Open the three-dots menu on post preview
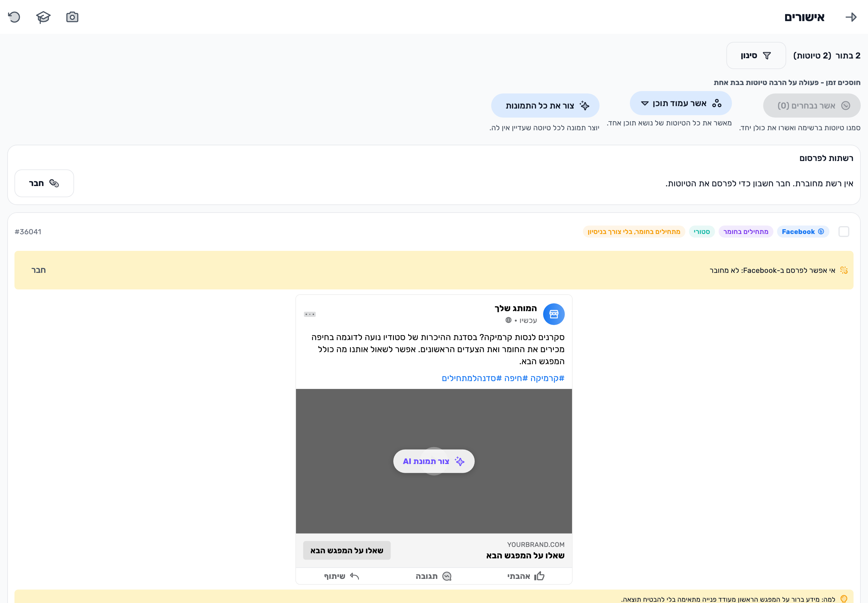Screen dimensions: 868x603 309,314
